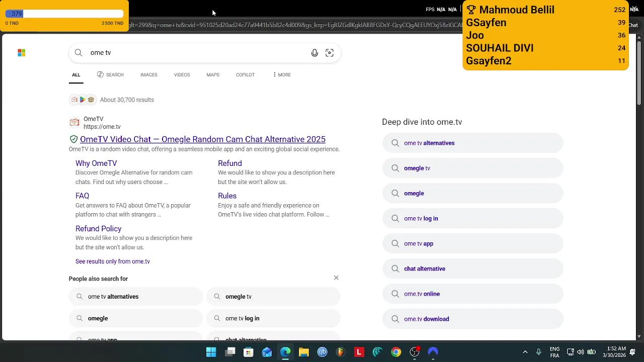The image size is (644, 362).
Task: Open the notification center bell icon
Action: tap(632, 352)
